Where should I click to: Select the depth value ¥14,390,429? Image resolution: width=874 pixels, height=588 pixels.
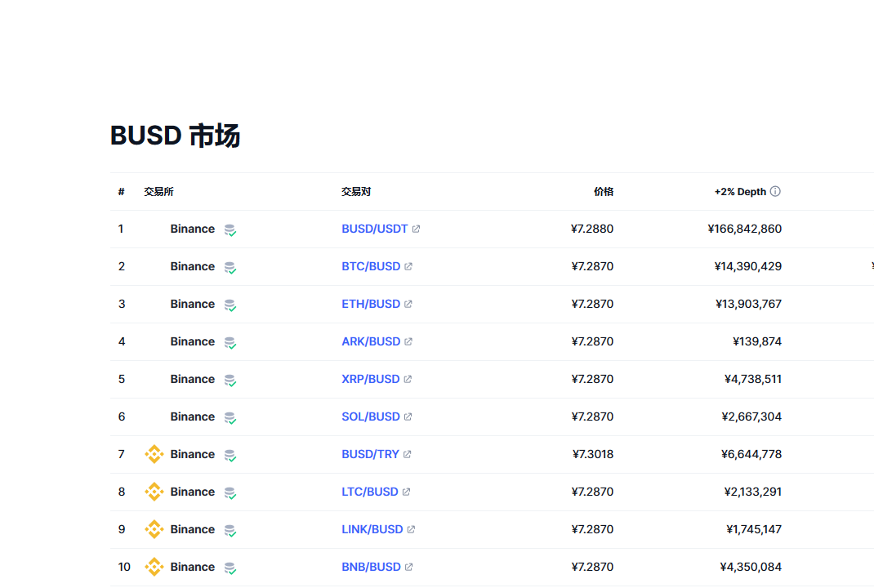point(748,266)
